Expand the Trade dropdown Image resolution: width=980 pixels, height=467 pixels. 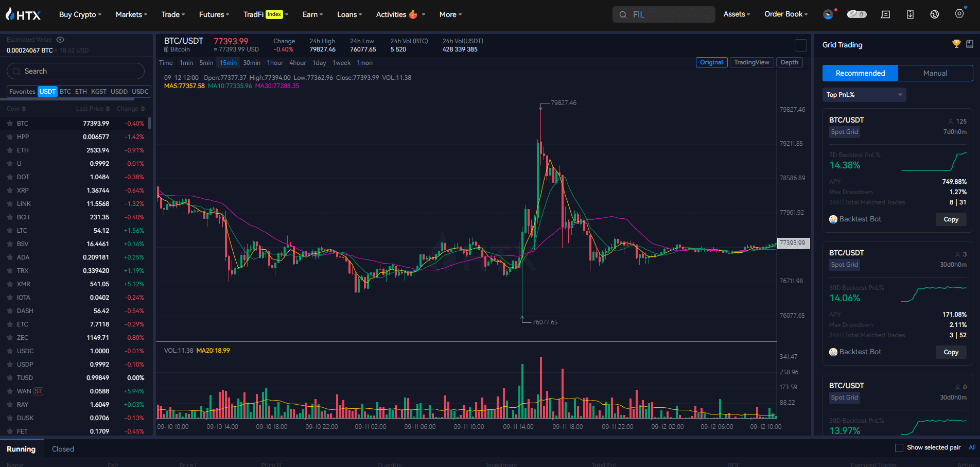(173, 14)
